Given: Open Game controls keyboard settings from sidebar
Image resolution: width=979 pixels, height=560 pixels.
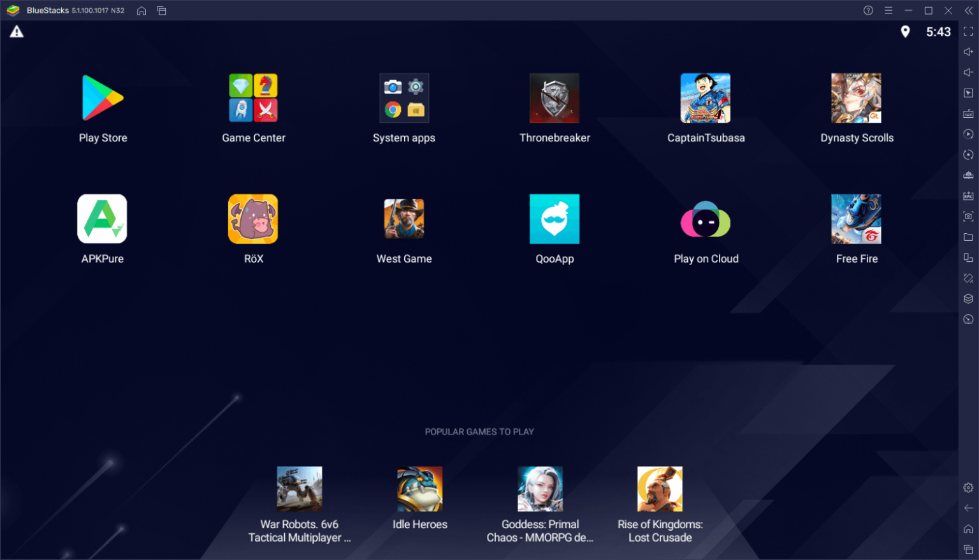Looking at the screenshot, I should coord(968,113).
